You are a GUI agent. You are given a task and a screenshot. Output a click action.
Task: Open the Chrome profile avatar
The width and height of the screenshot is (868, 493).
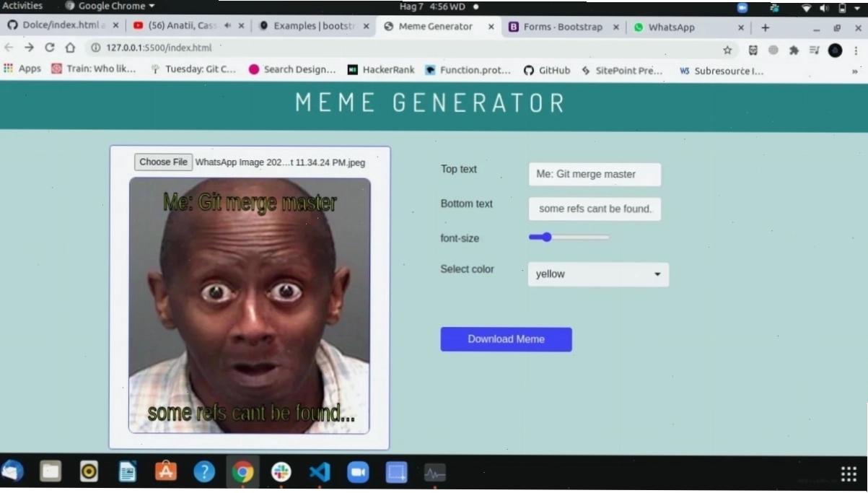[x=836, y=51]
